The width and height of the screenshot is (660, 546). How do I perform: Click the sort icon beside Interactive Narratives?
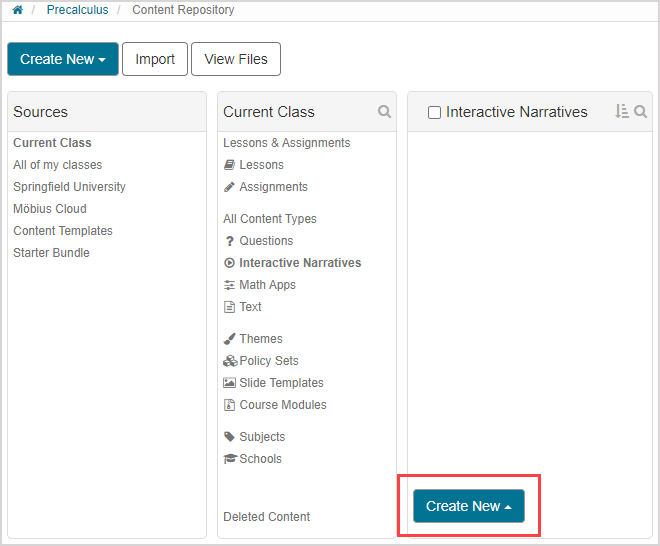point(621,112)
